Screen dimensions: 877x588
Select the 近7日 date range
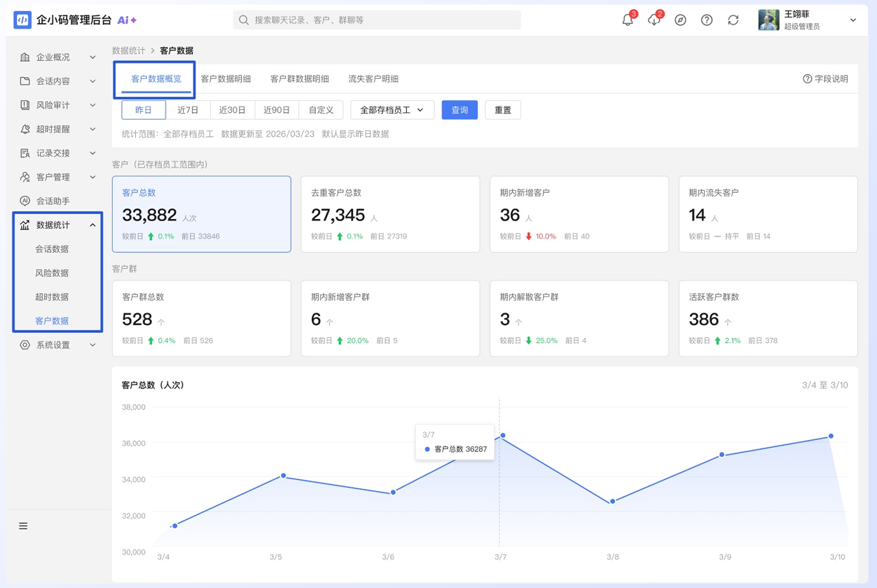[x=188, y=110]
